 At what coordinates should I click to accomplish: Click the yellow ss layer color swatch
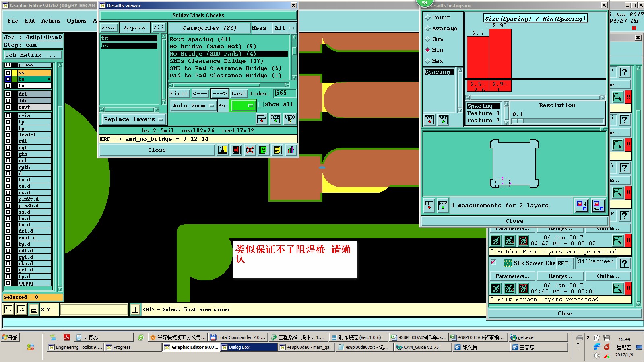pos(14,73)
